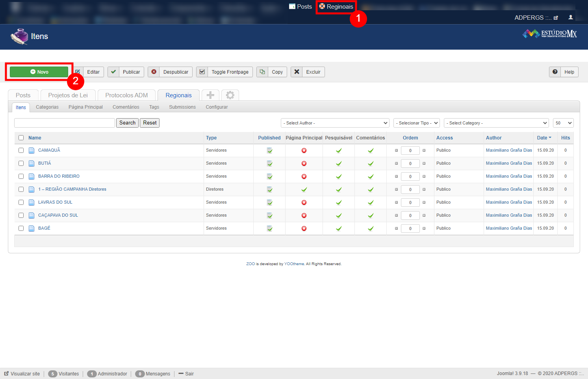
Task: Toggle the Página Principal red icon for CAMAQUÃ
Action: pyautogui.click(x=304, y=150)
